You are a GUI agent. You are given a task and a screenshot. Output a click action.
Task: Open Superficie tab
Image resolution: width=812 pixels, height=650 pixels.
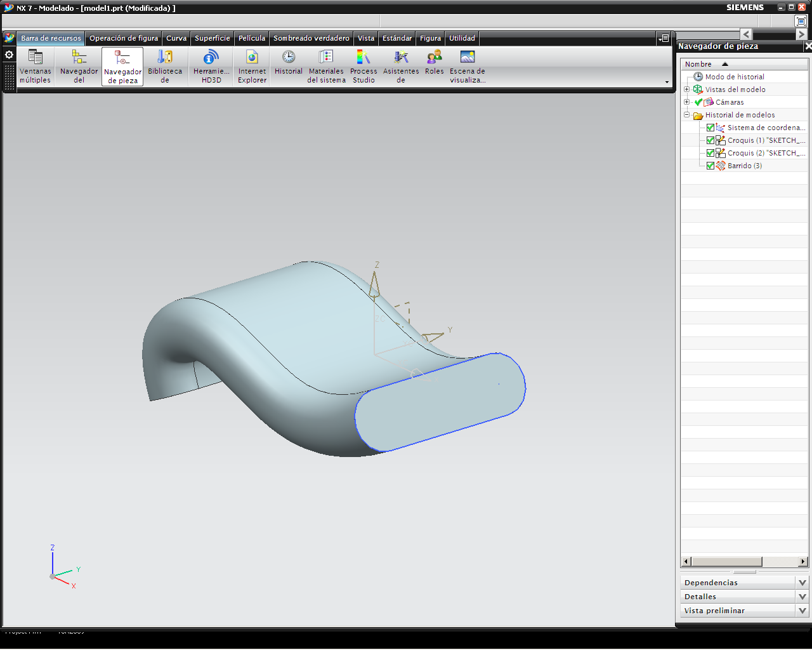213,38
